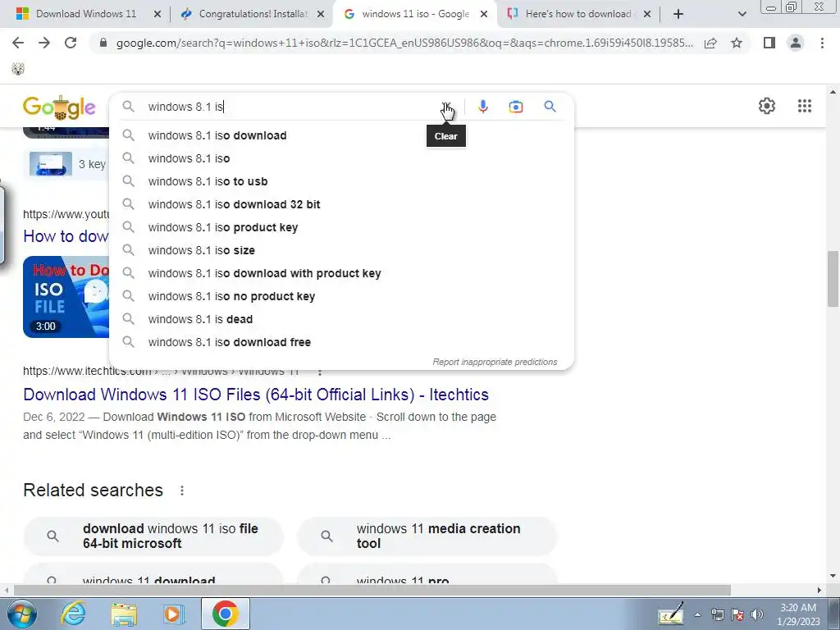The image size is (840, 630).
Task: Open options menu beside the Itechtics URL
Action: [x=320, y=372]
